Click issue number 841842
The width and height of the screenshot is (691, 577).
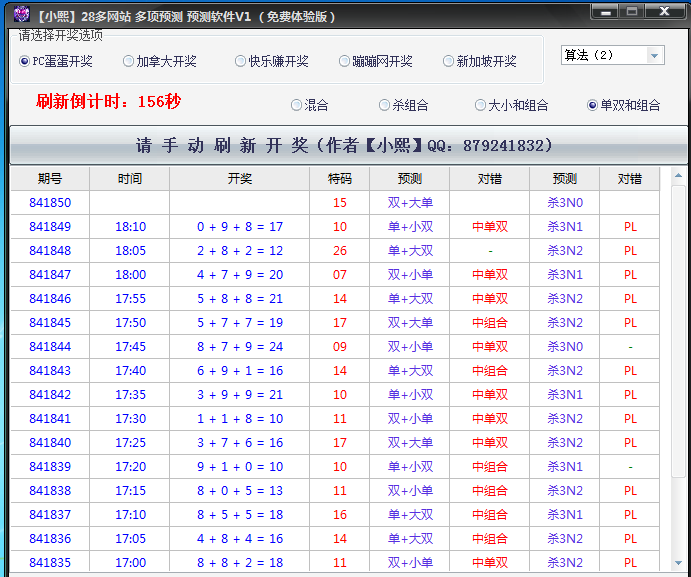click(x=50, y=395)
